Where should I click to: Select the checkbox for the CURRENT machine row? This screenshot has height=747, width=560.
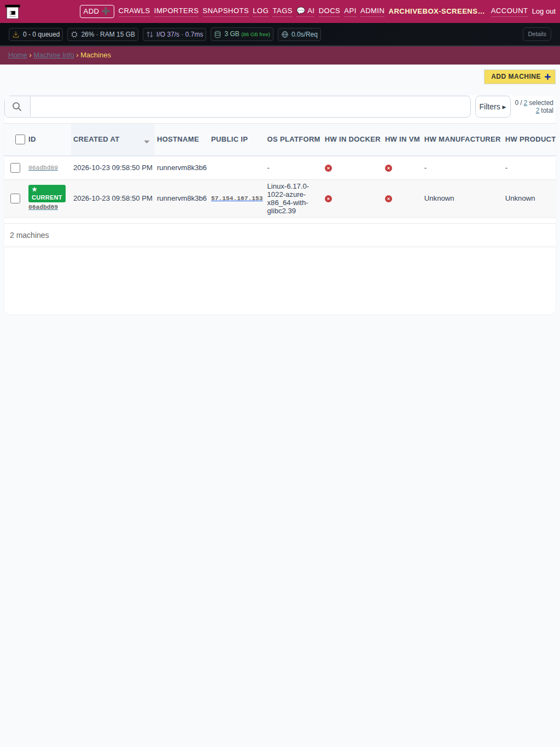click(x=15, y=199)
